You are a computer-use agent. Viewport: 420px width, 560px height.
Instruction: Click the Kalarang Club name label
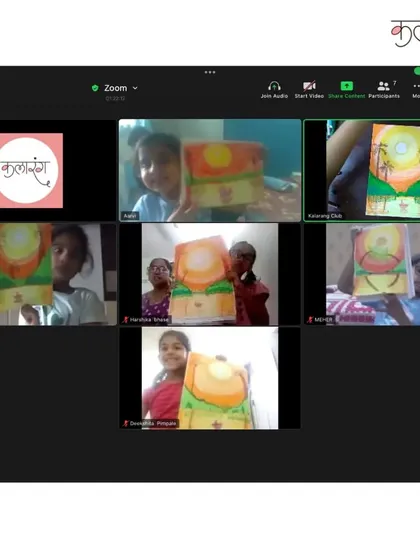click(x=325, y=216)
